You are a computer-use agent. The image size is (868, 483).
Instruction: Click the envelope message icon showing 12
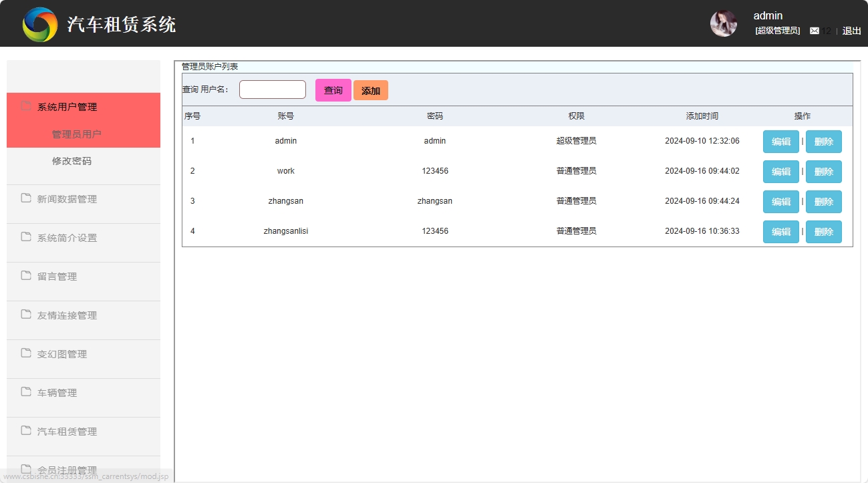[x=815, y=30]
